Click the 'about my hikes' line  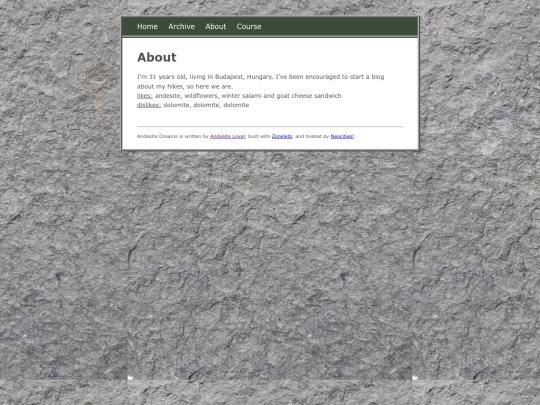pyautogui.click(x=185, y=86)
